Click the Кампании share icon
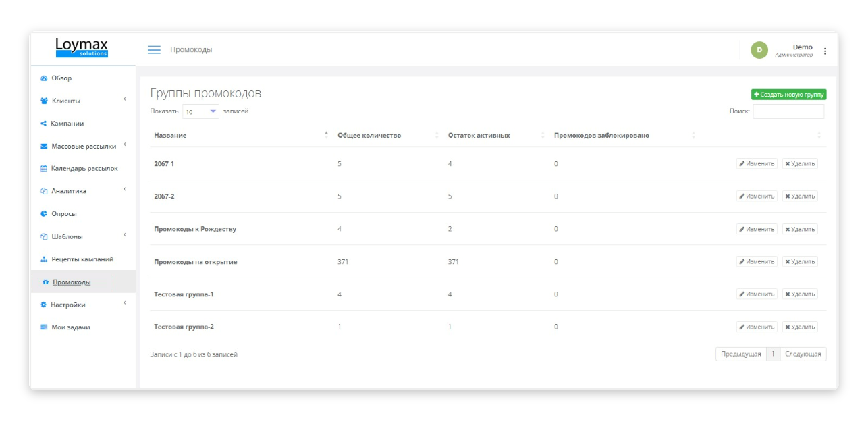 (44, 124)
